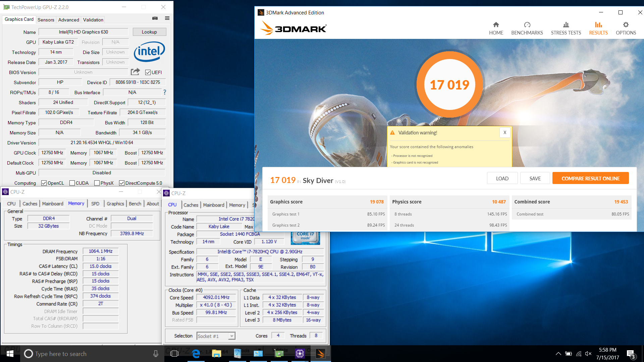Switch to CPU-Z taskbar icon
644x362 pixels.
pyautogui.click(x=300, y=354)
